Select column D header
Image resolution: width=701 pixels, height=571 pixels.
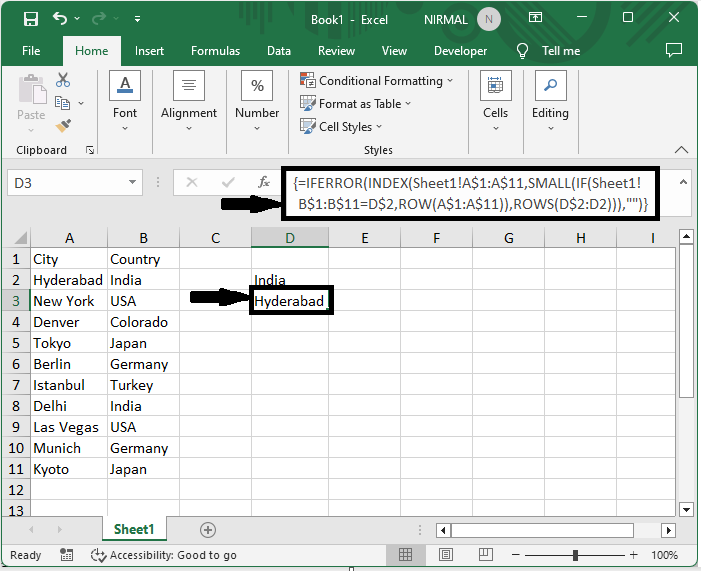290,238
